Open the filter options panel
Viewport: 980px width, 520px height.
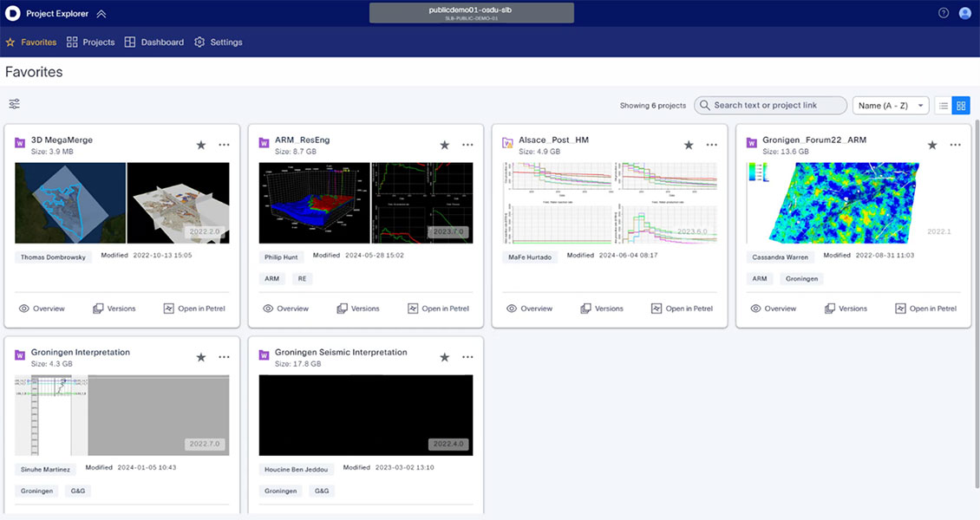click(14, 104)
